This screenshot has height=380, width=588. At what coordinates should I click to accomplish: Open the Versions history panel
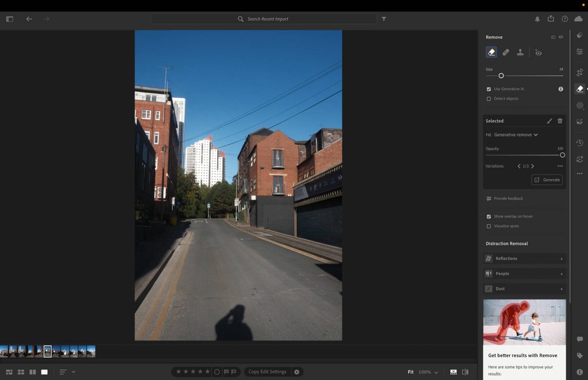tap(580, 143)
